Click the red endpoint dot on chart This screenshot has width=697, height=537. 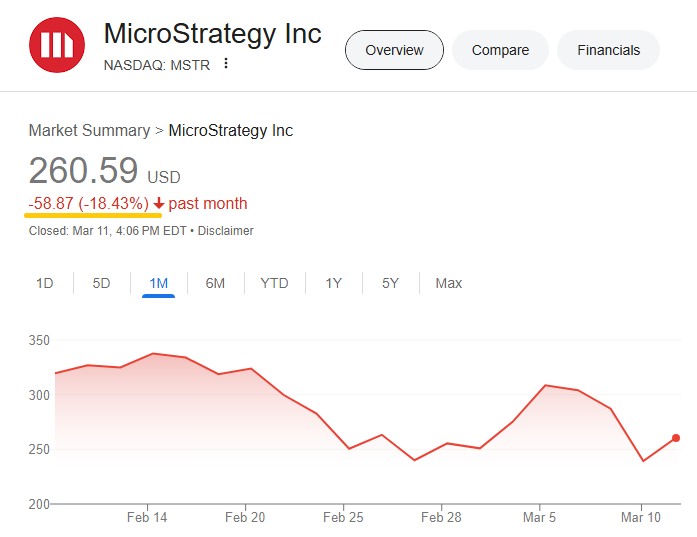click(676, 438)
